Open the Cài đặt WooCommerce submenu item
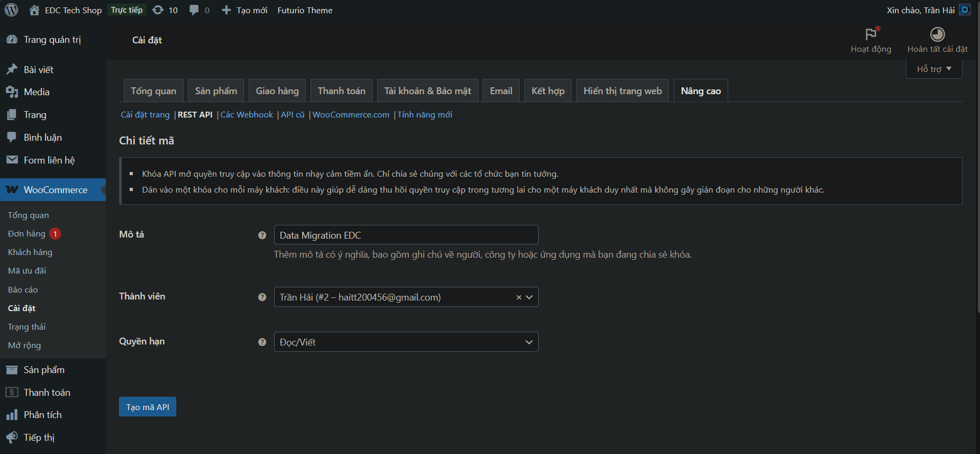980x454 pixels. (x=22, y=308)
